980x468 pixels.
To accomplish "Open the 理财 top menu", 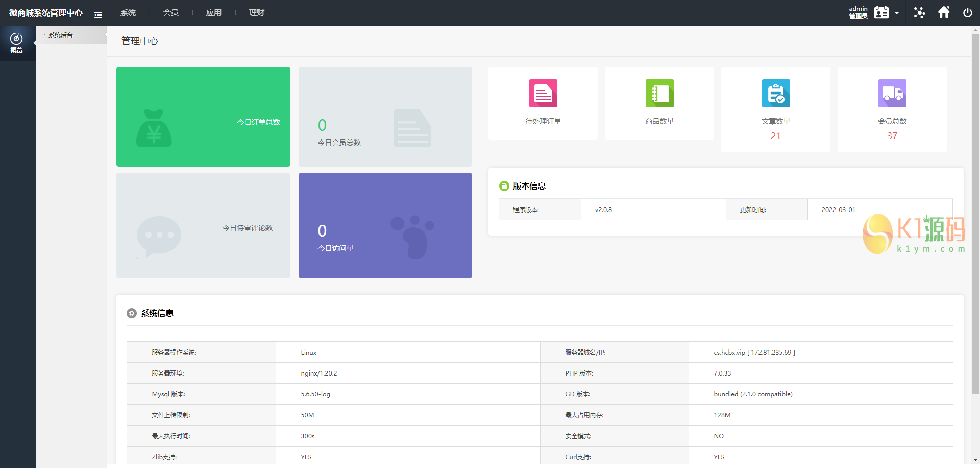I will [x=257, y=13].
